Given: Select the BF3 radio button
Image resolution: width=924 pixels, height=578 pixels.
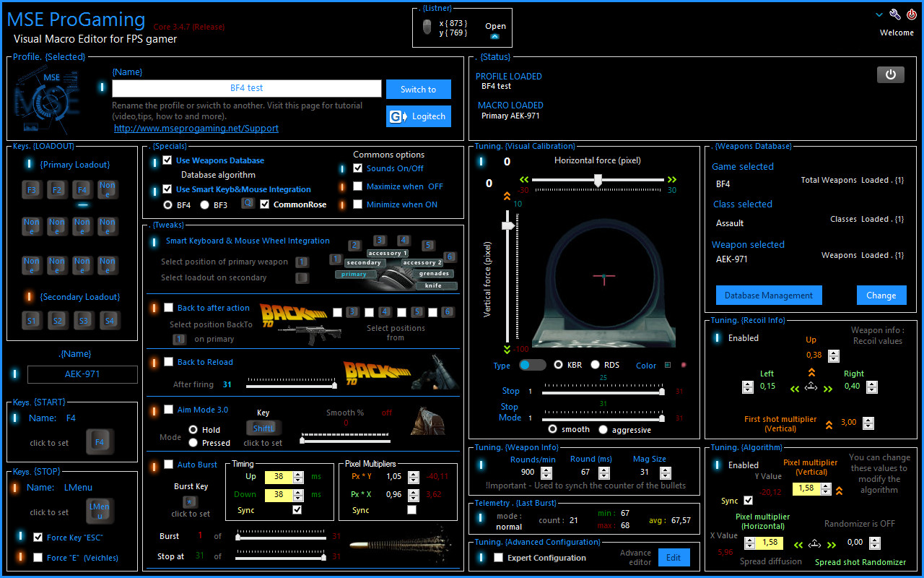Looking at the screenshot, I should pos(204,204).
